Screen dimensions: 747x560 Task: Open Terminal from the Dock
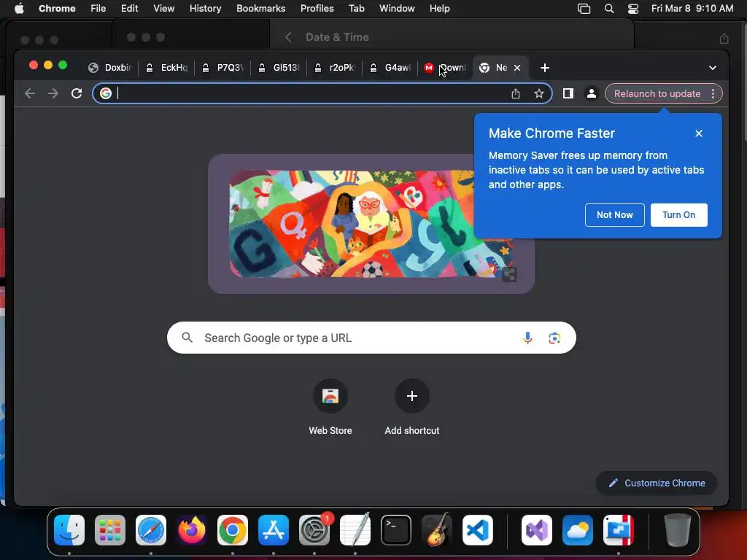point(396,530)
